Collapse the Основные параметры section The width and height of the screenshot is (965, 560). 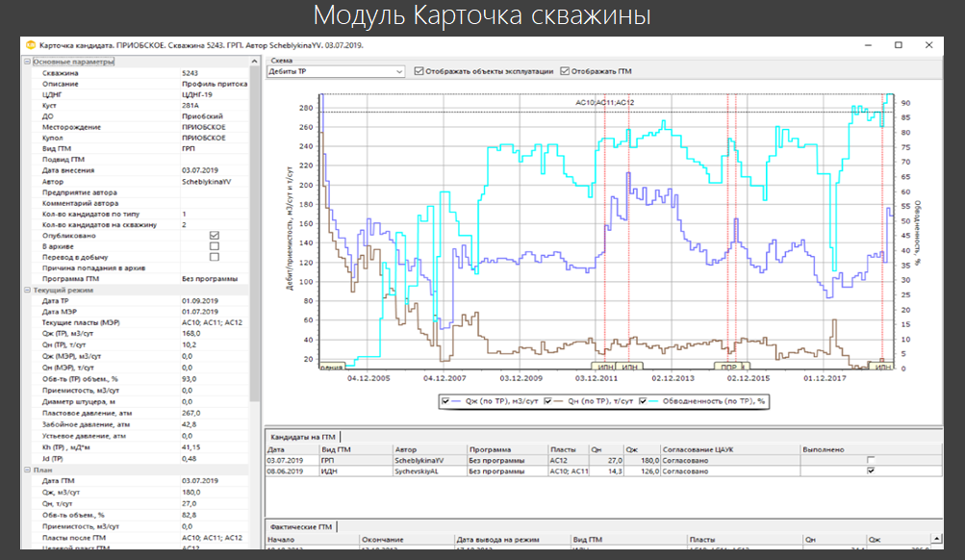pos(27,62)
